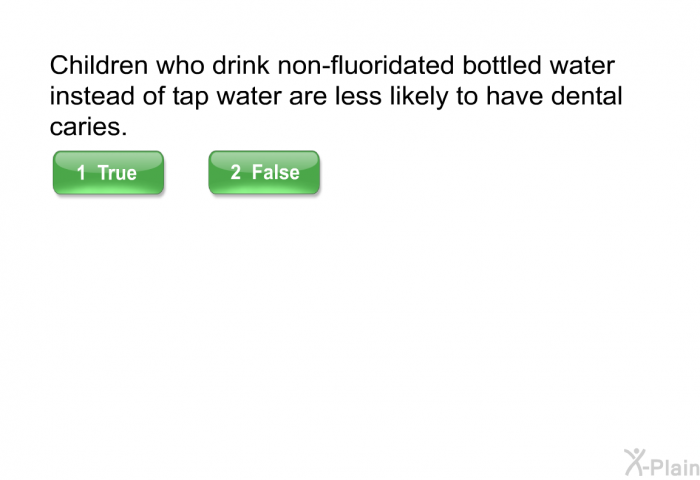Click 'non-fluoridated' in the question sentence
700x480 pixels.
tap(366, 65)
